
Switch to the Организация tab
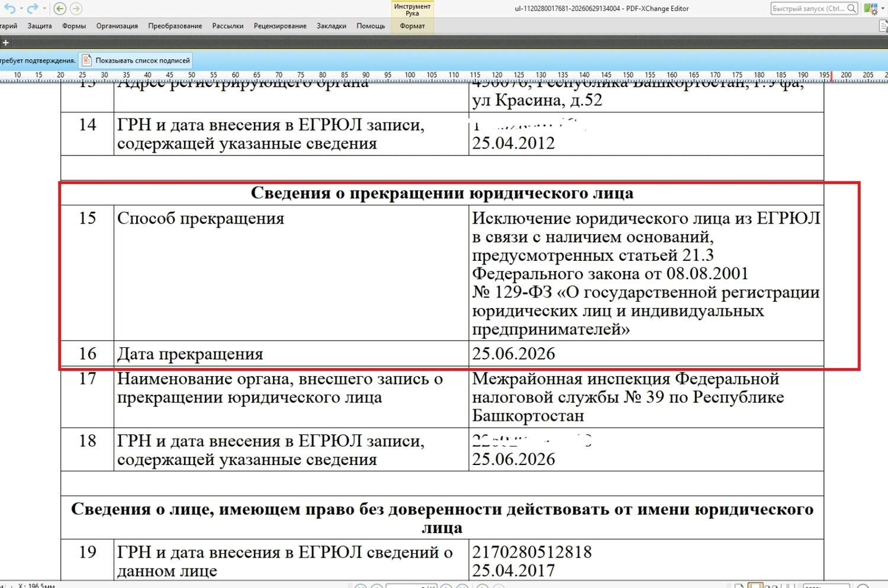coord(117,26)
